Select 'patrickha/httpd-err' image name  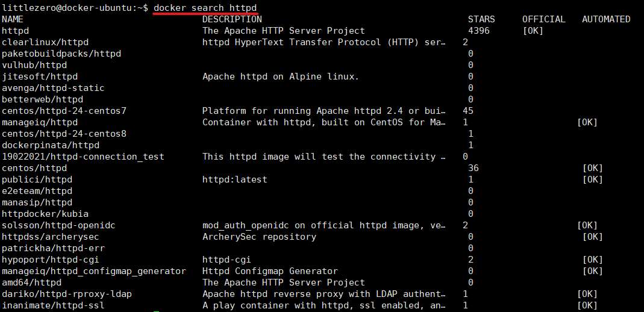click(54, 248)
